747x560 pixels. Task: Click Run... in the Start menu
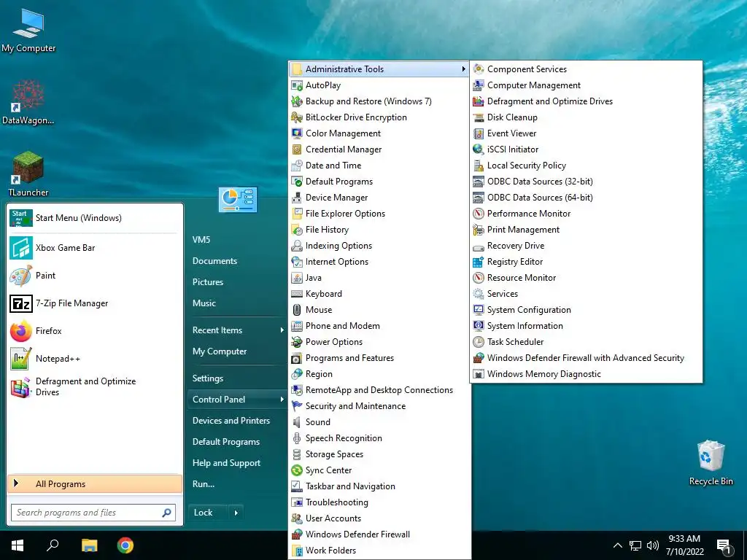[204, 484]
